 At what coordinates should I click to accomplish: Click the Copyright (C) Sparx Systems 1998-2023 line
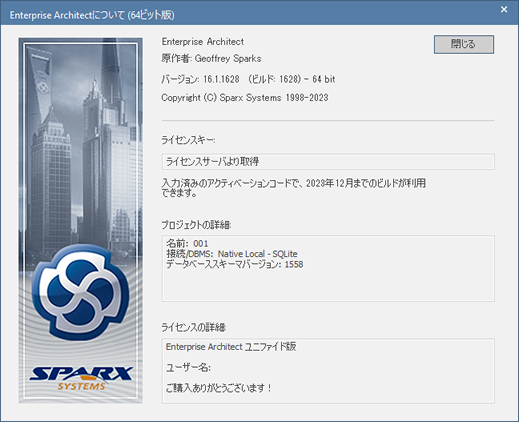tap(245, 98)
